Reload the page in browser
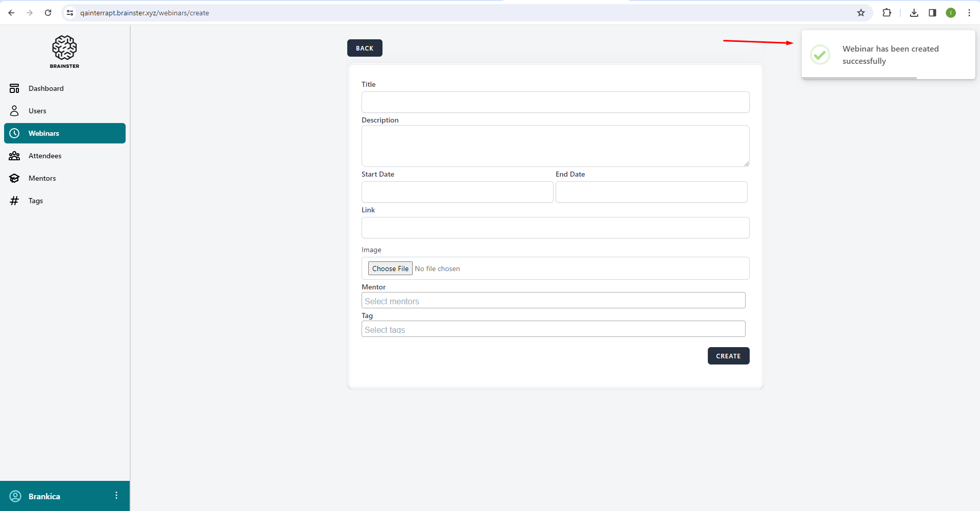The height and width of the screenshot is (511, 980). click(48, 13)
